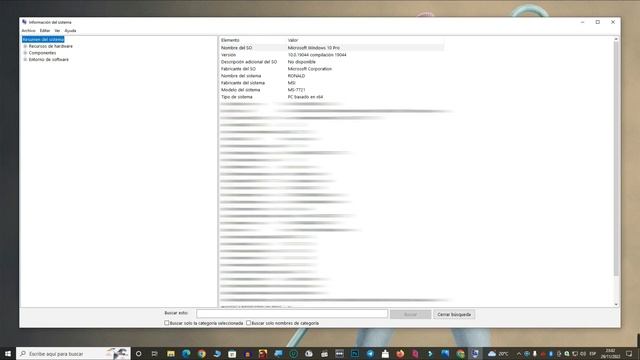Open the Editar menu
640x360 pixels.
[x=45, y=31]
